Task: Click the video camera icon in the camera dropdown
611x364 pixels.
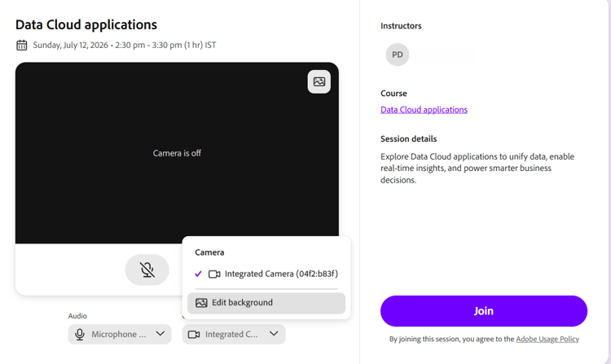Action: coord(194,335)
